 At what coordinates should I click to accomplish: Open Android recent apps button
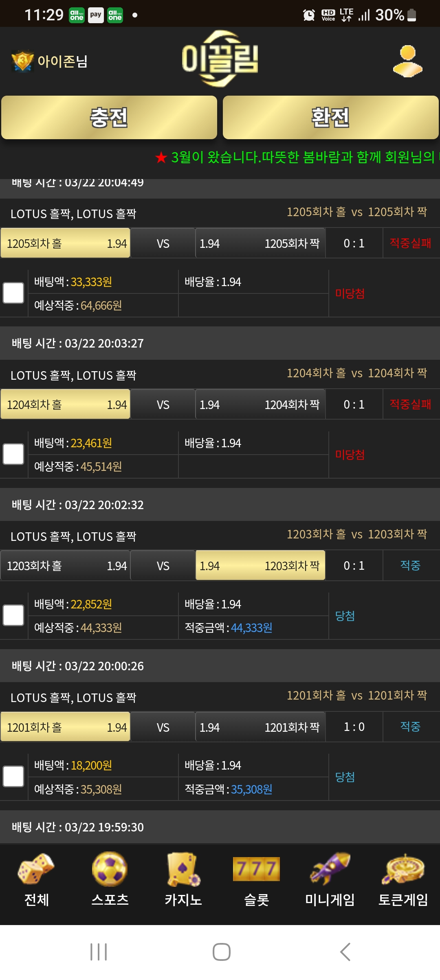click(99, 952)
